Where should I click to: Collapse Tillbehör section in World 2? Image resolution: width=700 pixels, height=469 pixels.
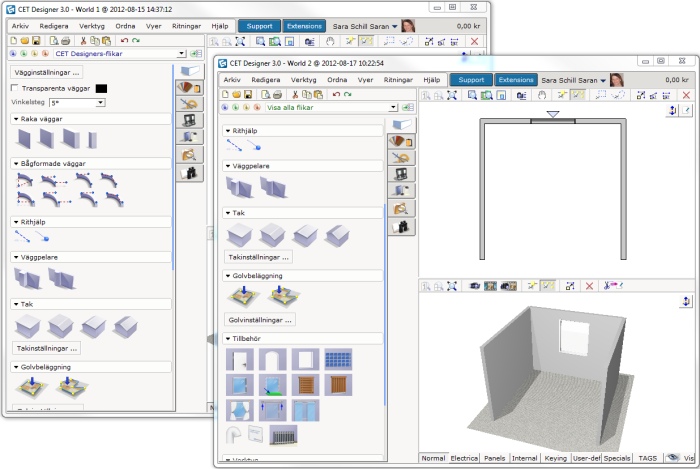(x=228, y=339)
